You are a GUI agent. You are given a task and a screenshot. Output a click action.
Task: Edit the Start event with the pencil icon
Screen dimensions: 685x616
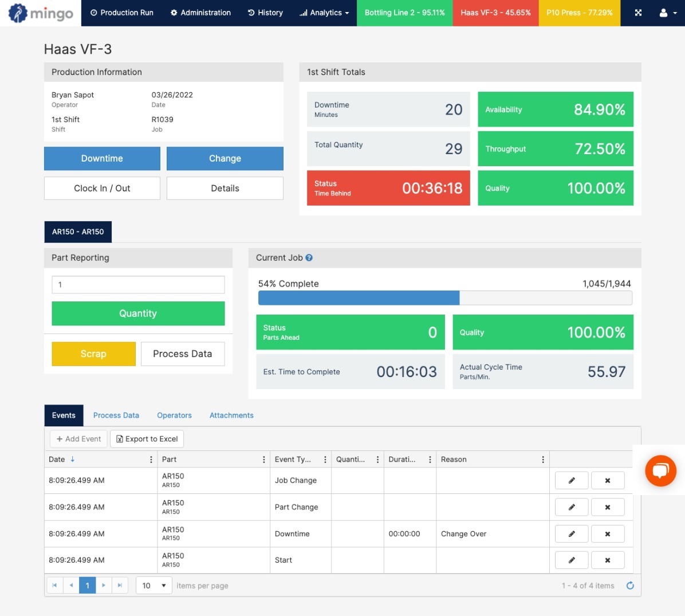571,560
